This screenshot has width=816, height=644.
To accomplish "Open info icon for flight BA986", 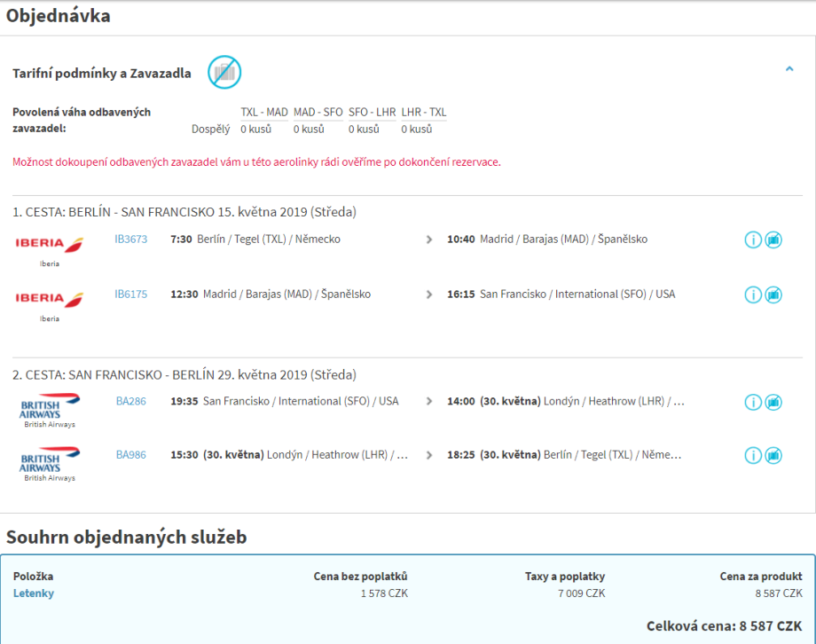I will 753,456.
